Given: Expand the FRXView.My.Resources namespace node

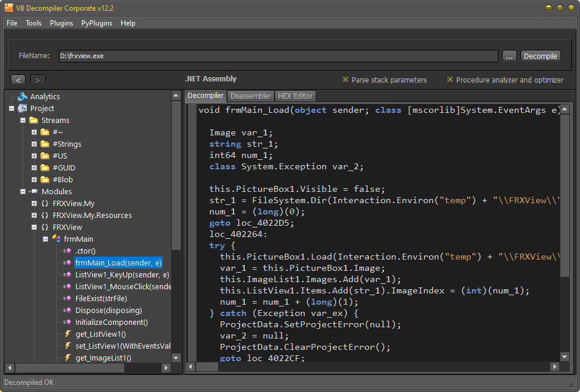Looking at the screenshot, I should [34, 215].
